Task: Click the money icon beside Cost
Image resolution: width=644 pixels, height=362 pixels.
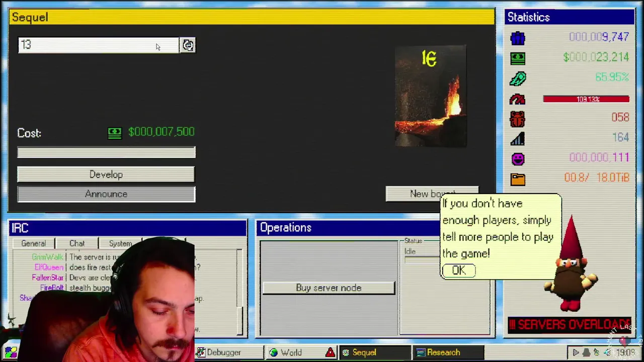Action: (115, 133)
